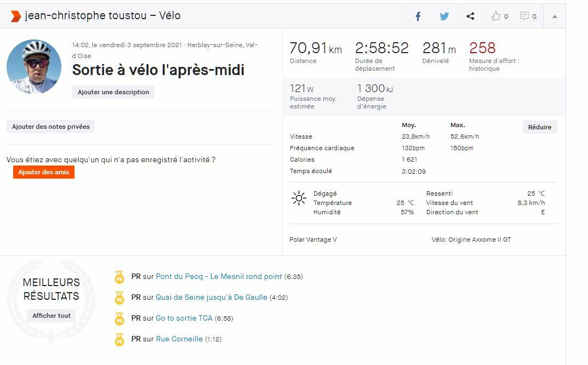
Task: Click the athlete profile photo
Action: 34,67
